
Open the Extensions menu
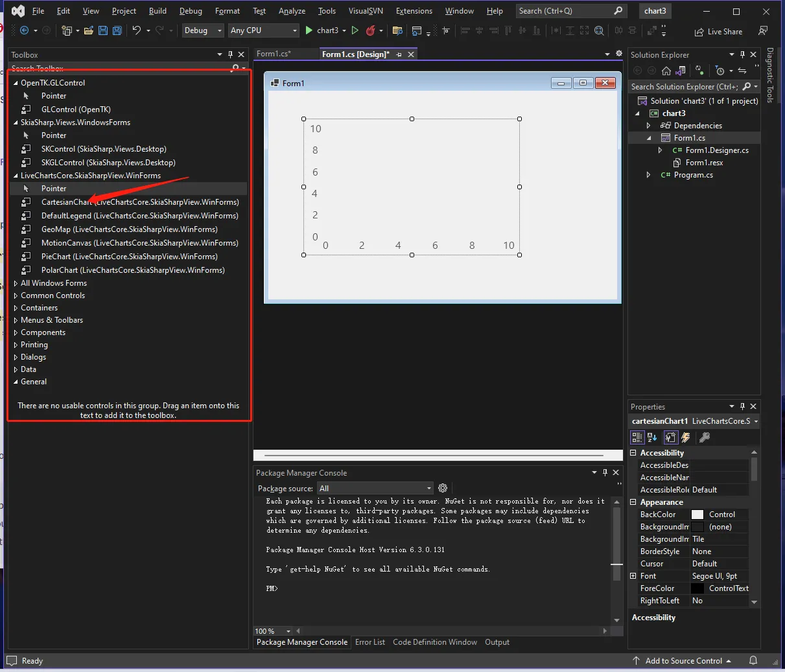pyautogui.click(x=414, y=11)
